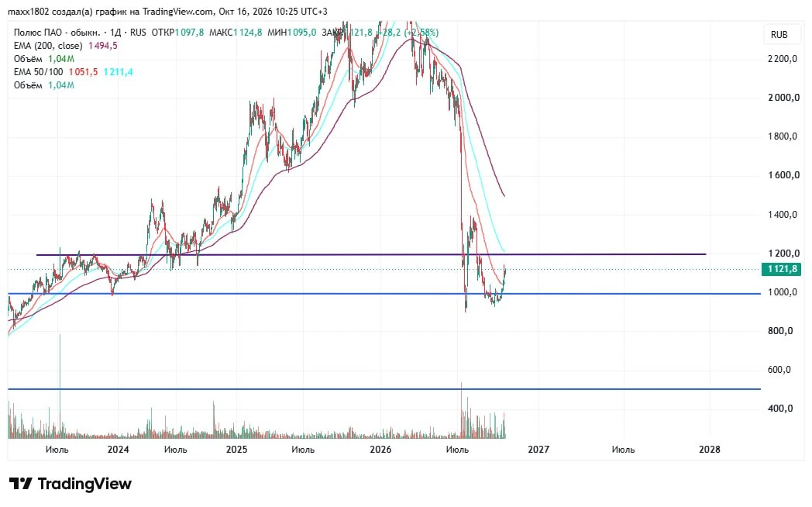Click the 400,0 price axis label

tap(780, 409)
